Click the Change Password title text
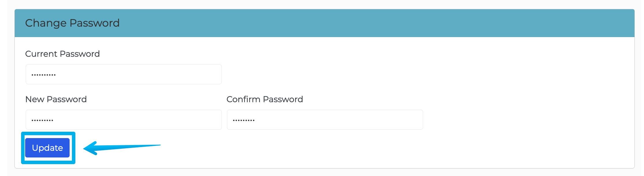644x176 pixels. [x=72, y=23]
